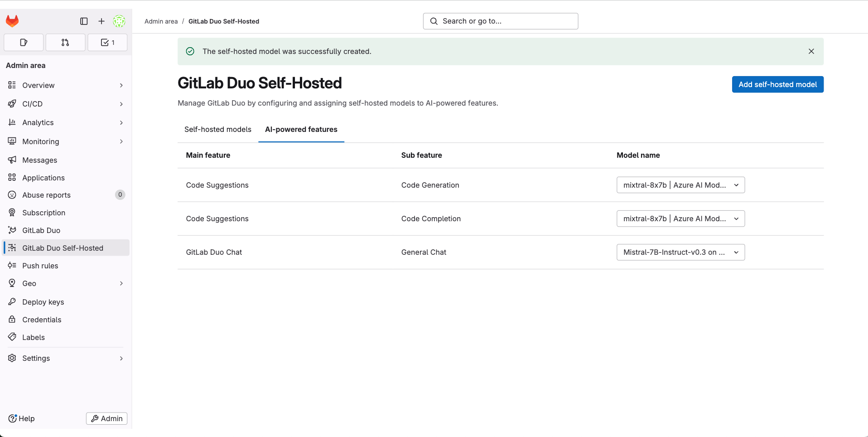Expand the CI/CD section chevron
Image resolution: width=868 pixels, height=437 pixels.
[x=121, y=104]
